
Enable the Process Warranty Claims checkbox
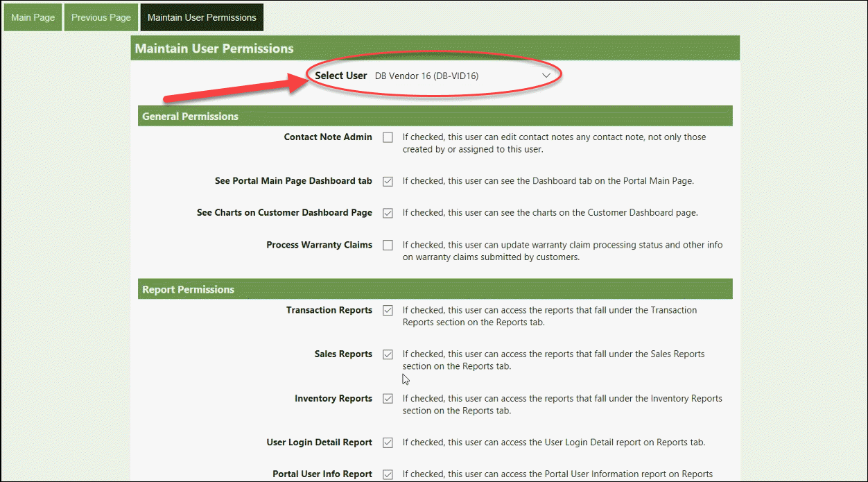(388, 245)
